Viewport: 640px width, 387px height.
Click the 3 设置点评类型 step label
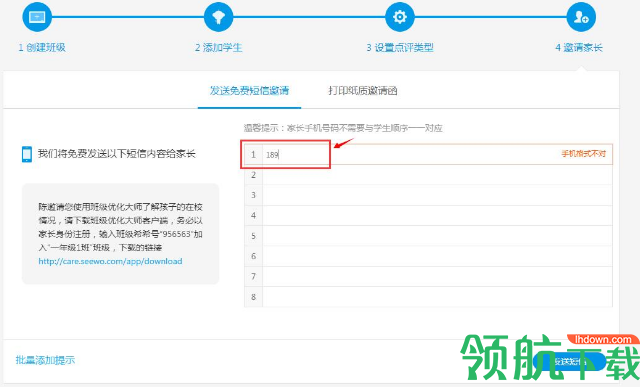pos(400,48)
